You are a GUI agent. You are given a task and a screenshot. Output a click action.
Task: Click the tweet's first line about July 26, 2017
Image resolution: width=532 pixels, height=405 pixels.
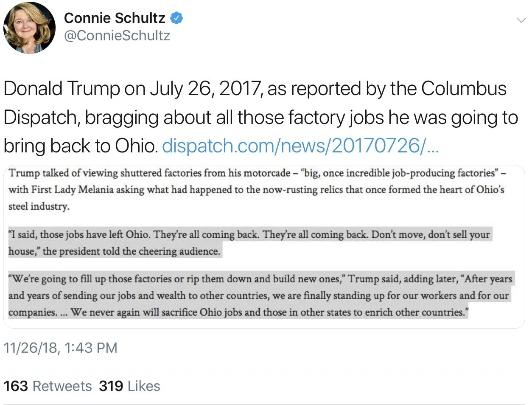[255, 89]
